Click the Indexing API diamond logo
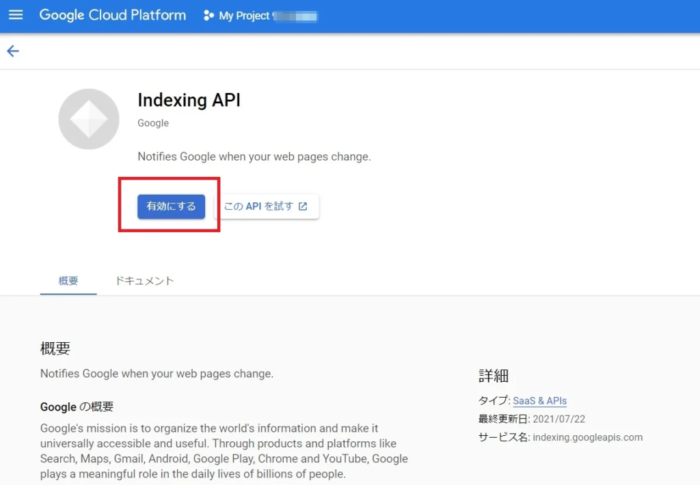Image resolution: width=700 pixels, height=485 pixels. pos(89,119)
